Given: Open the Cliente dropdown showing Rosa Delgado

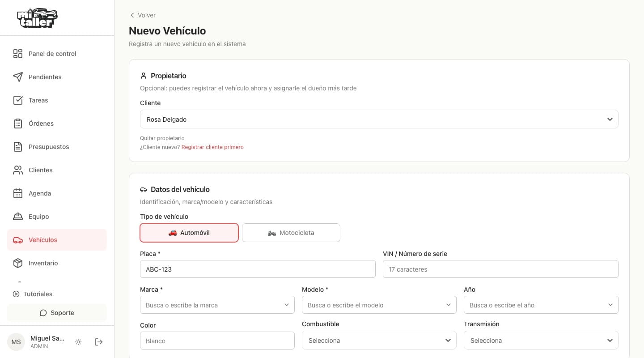Looking at the screenshot, I should pos(379,119).
